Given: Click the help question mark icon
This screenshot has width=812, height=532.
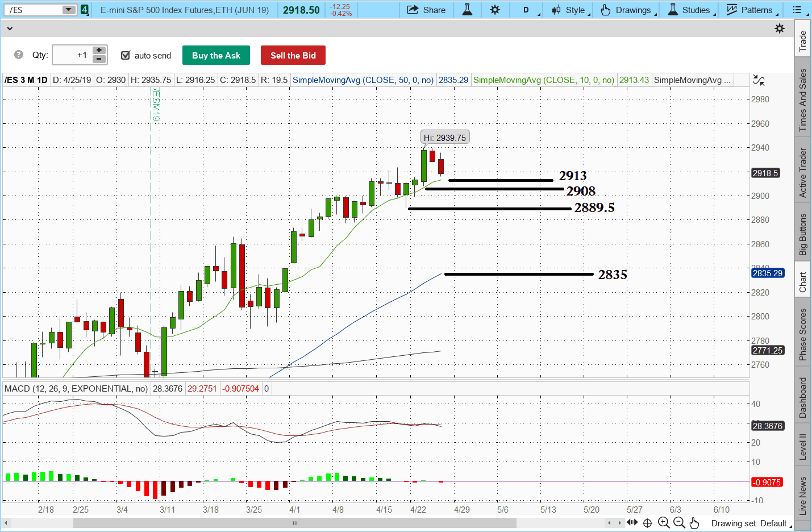Looking at the screenshot, I should point(19,55).
